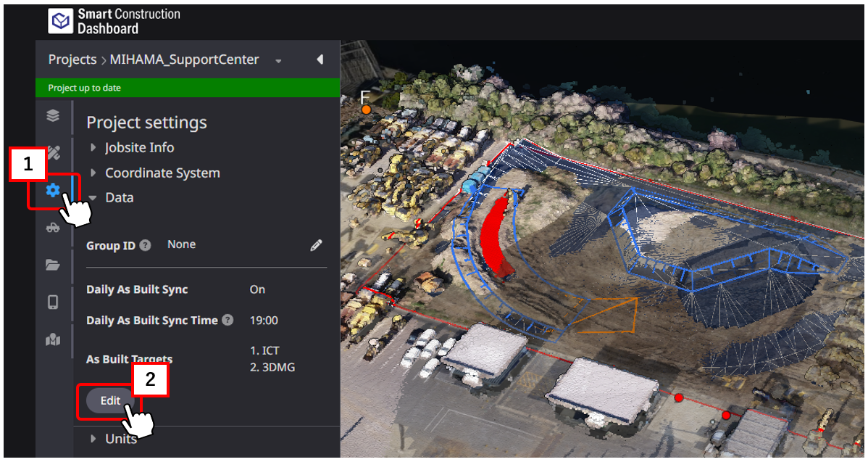Open the folder files icon in sidebar
This screenshot has height=462, width=868.
pyautogui.click(x=53, y=265)
